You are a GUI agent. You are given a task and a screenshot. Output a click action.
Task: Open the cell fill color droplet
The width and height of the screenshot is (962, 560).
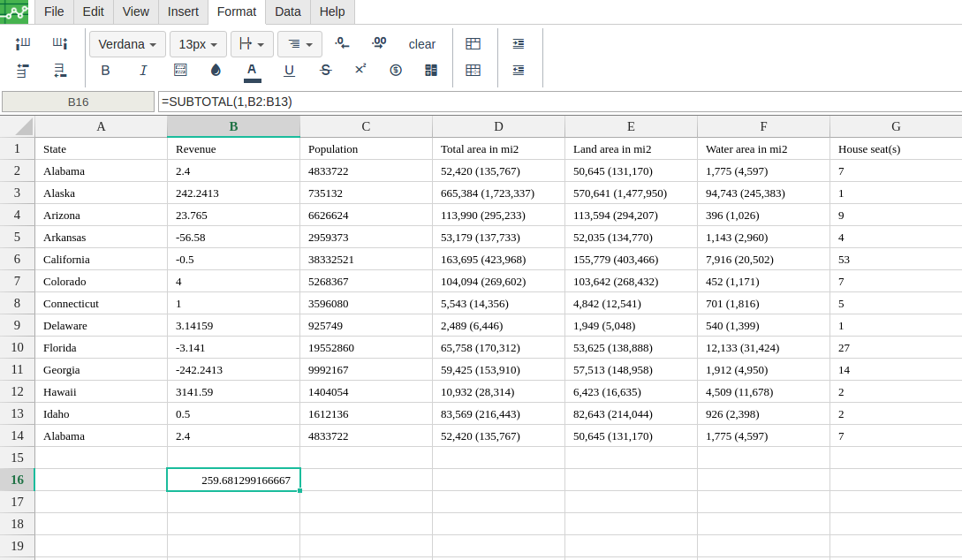(x=216, y=71)
